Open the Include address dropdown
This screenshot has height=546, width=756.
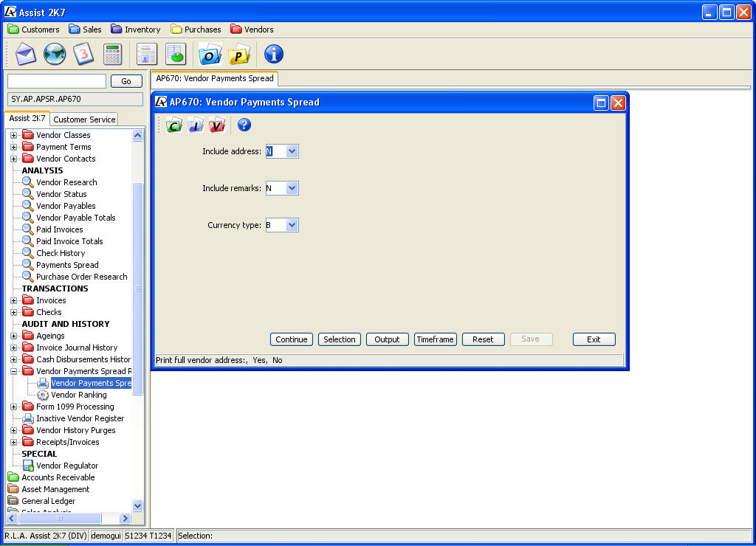[291, 151]
